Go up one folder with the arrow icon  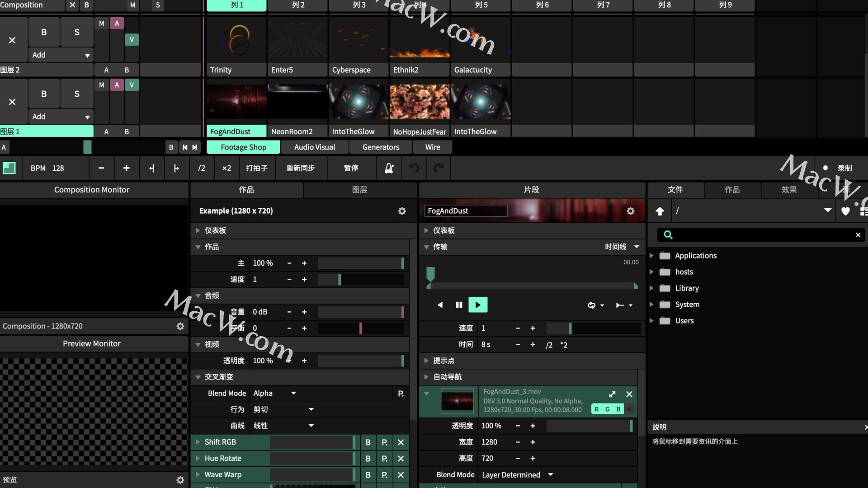coord(660,211)
